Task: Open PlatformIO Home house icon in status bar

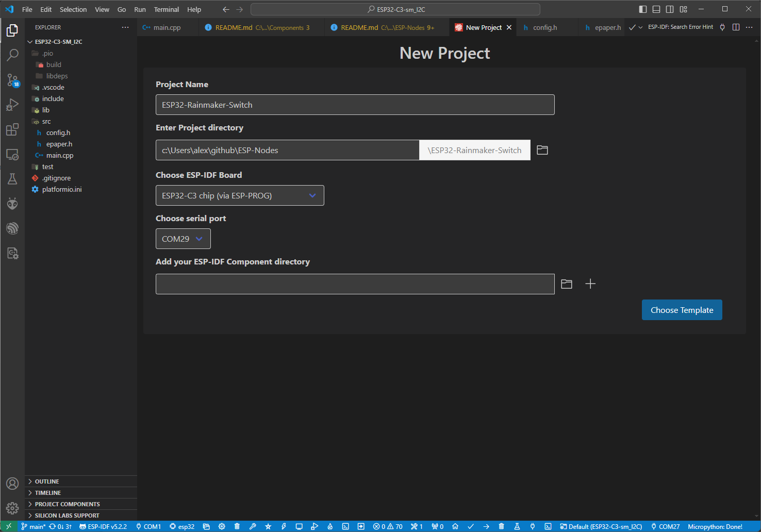Action: point(455,526)
